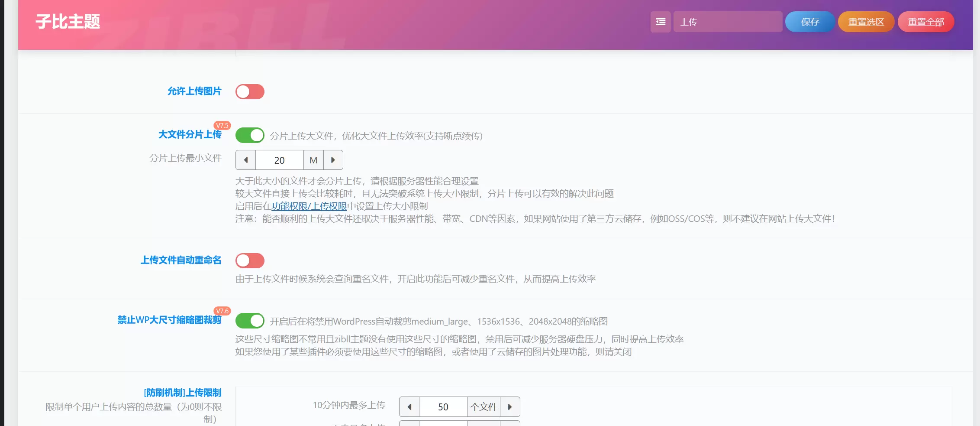The width and height of the screenshot is (980, 426).
Task: Click the 大文件分片上传 label
Action: [190, 135]
